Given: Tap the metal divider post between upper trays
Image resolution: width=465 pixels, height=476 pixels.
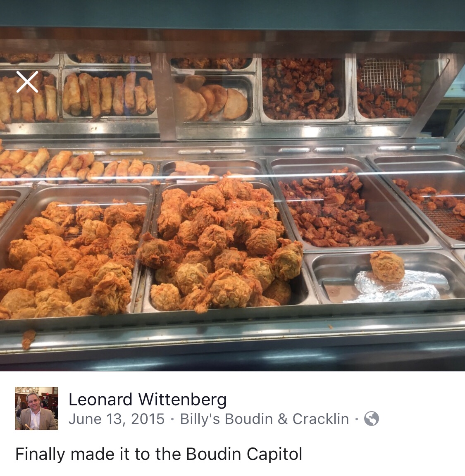Looking at the screenshot, I should click(163, 97).
